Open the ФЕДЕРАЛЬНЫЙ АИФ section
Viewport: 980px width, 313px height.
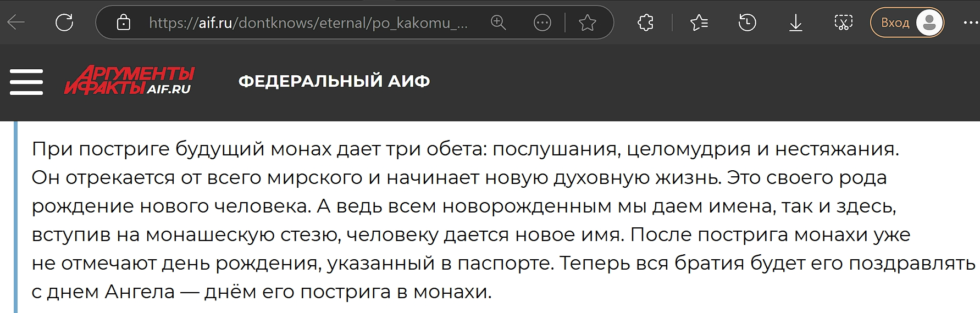(x=334, y=81)
